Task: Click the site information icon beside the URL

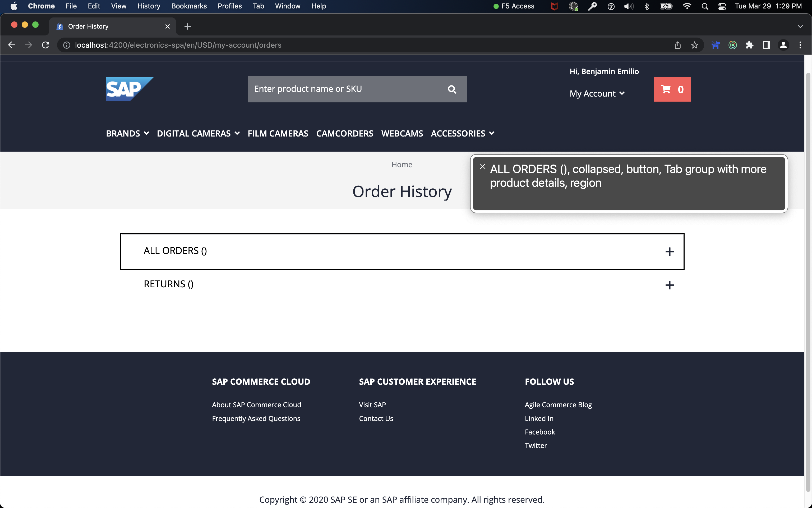Action: [67, 45]
